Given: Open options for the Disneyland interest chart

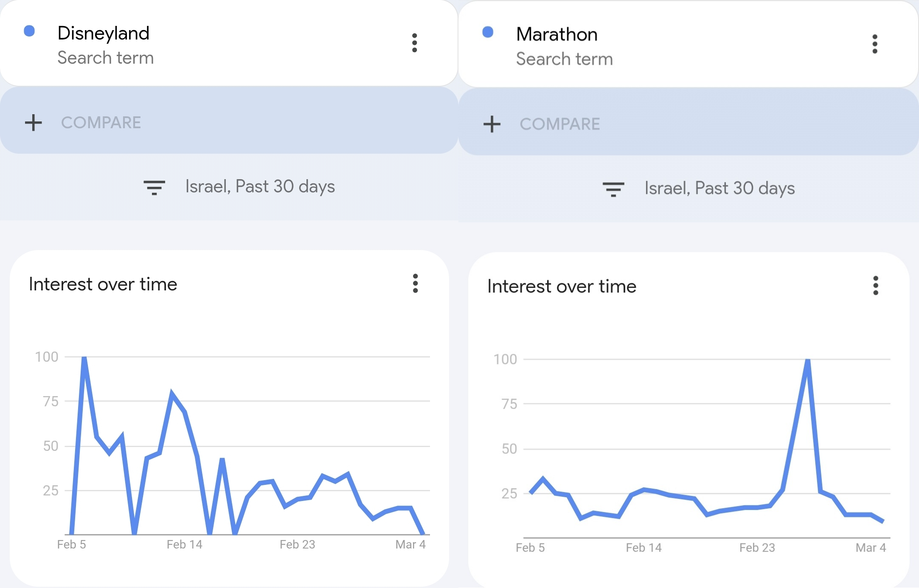Looking at the screenshot, I should [415, 283].
